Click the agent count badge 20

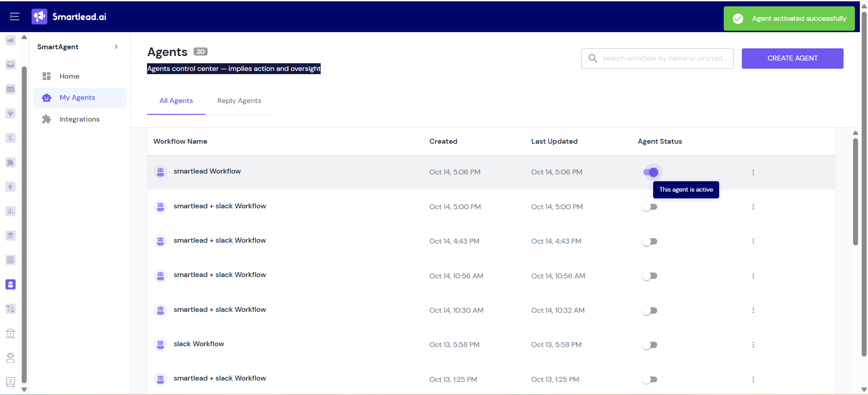[200, 52]
